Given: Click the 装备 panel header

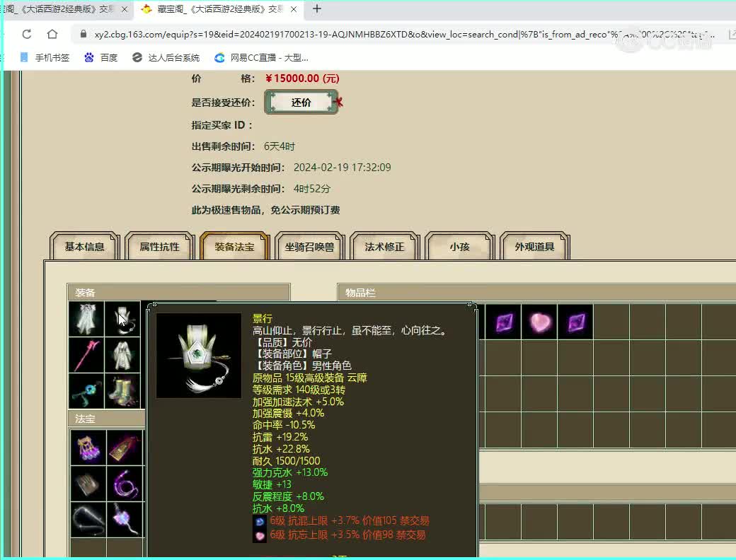Looking at the screenshot, I should point(179,293).
